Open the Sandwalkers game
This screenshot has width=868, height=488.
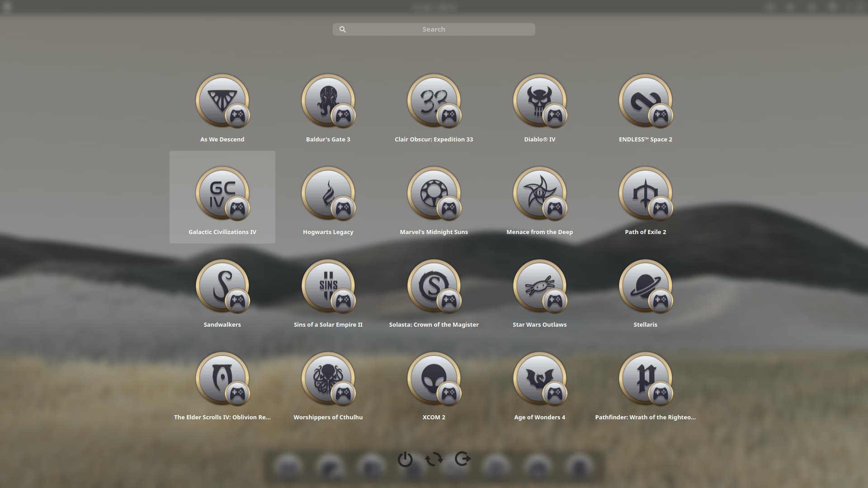pyautogui.click(x=222, y=286)
